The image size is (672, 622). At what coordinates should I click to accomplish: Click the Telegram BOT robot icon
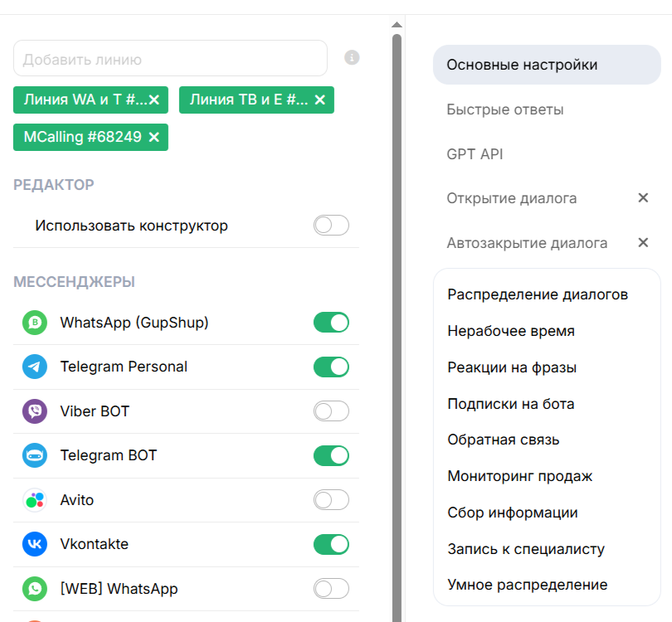(x=35, y=455)
